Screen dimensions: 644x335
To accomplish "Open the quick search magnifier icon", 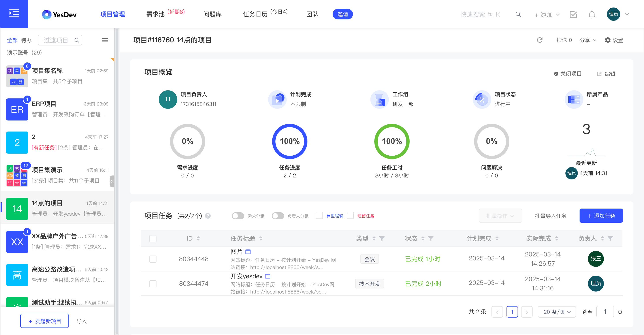I will (x=518, y=14).
